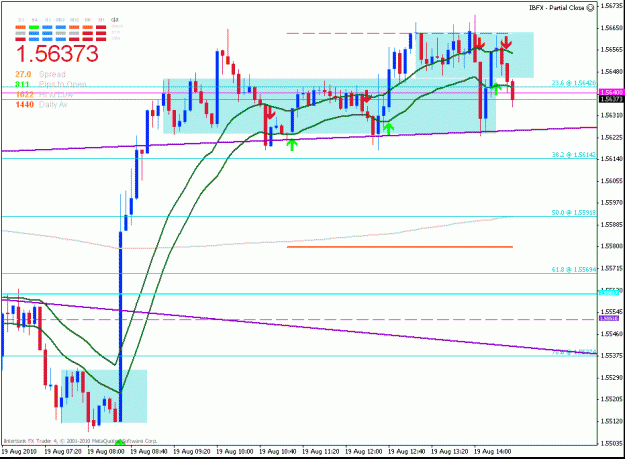Click the green up arrow near 14:00
Viewport: 625px width, 459px height.
495,88
